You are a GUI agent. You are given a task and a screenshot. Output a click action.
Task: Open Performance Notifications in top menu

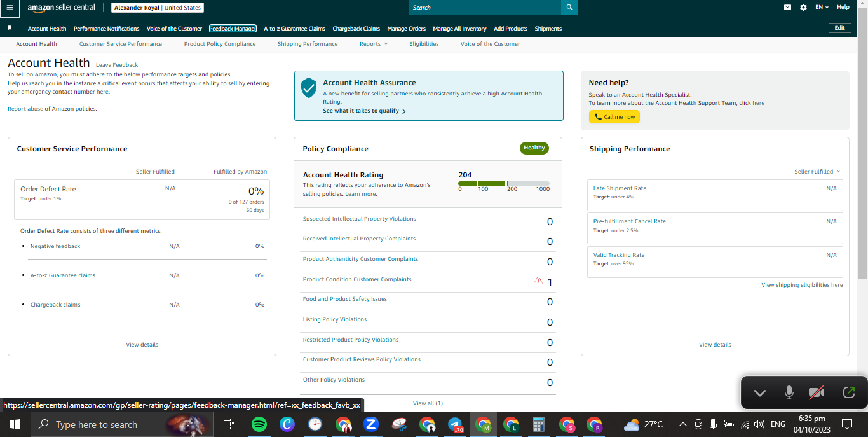tap(106, 29)
